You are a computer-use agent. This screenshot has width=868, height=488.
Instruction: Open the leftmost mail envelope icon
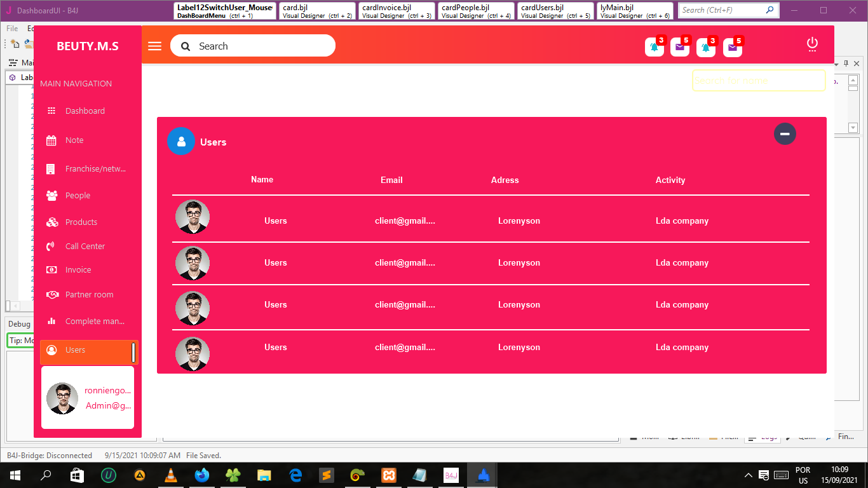(680, 47)
